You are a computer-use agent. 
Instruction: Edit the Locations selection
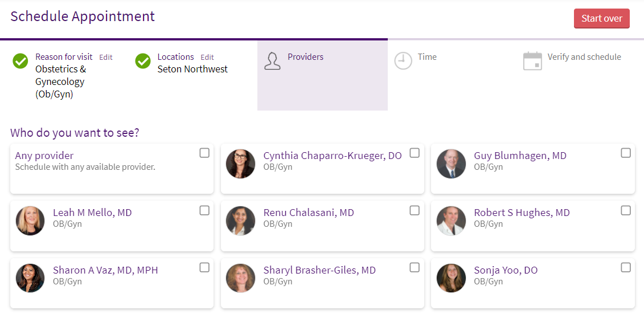[207, 58]
